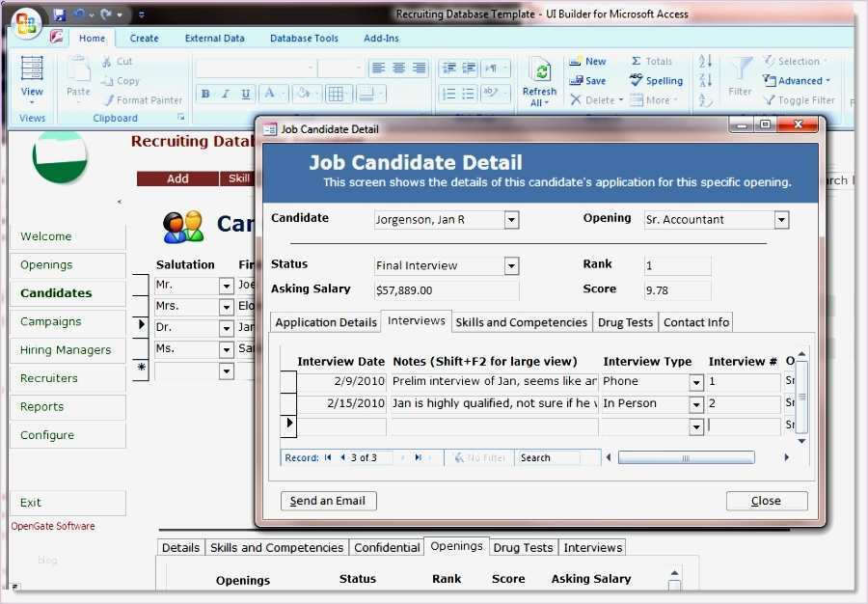Expand Interview Type dropdown for Phone row
The height and width of the screenshot is (604, 868).
(x=696, y=382)
